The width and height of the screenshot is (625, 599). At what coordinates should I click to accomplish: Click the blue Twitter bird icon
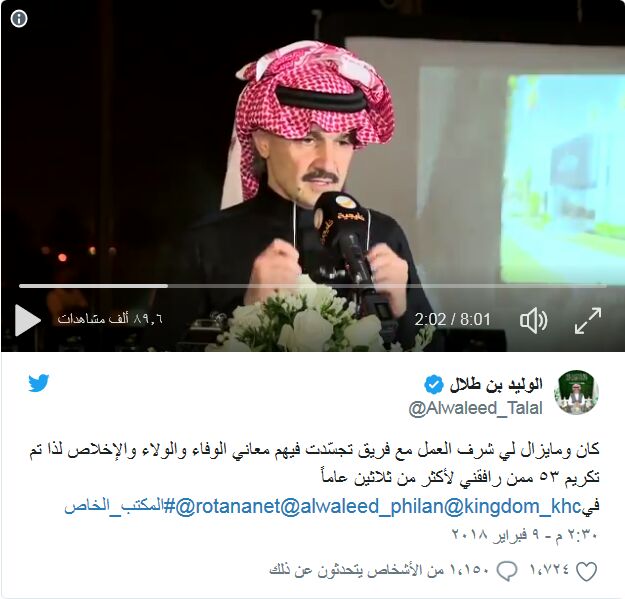39,383
